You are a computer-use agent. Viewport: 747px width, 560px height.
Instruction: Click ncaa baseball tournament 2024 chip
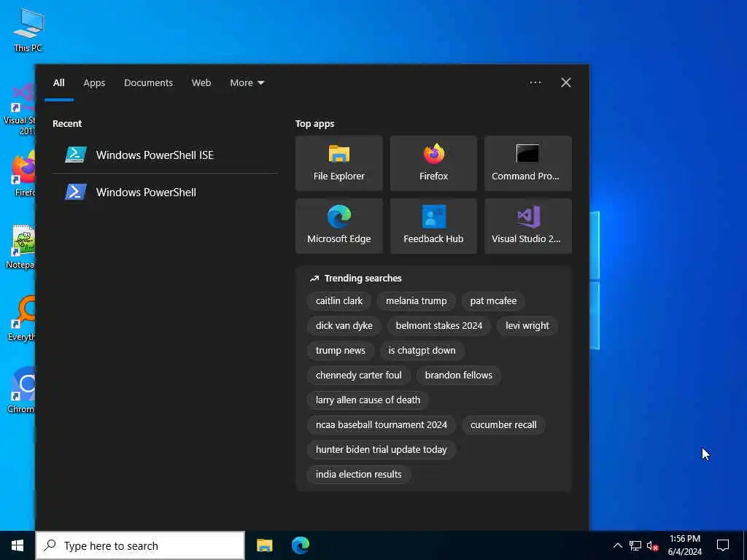[381, 425]
